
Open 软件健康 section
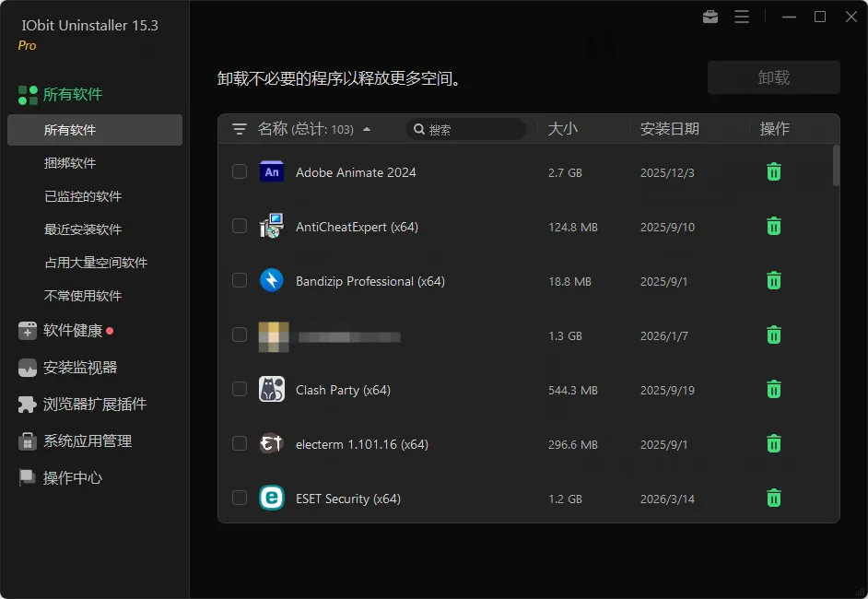click(x=73, y=331)
